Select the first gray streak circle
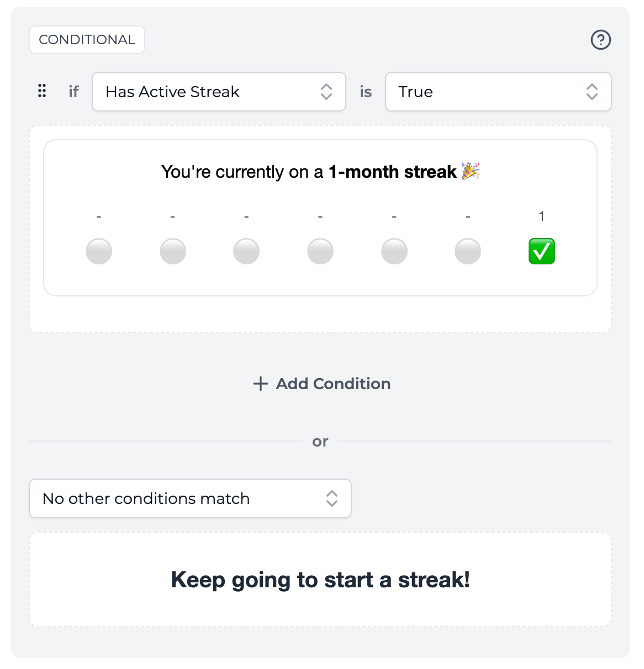 coord(99,251)
